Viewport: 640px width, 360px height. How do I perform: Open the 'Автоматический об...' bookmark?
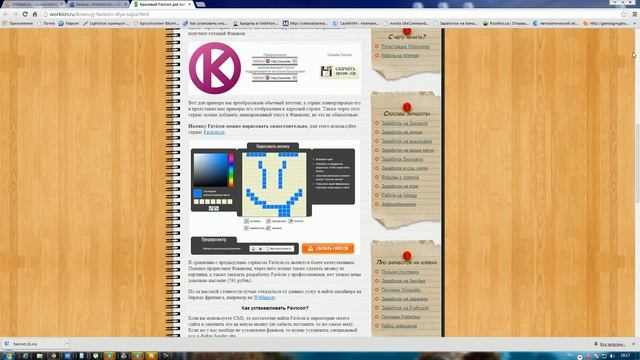pyautogui.click(x=555, y=23)
